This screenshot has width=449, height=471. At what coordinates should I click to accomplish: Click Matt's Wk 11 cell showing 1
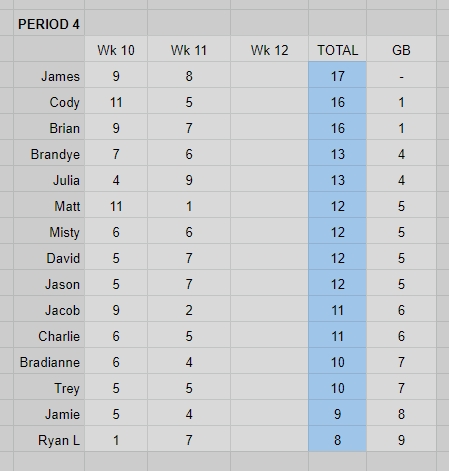pyautogui.click(x=189, y=205)
